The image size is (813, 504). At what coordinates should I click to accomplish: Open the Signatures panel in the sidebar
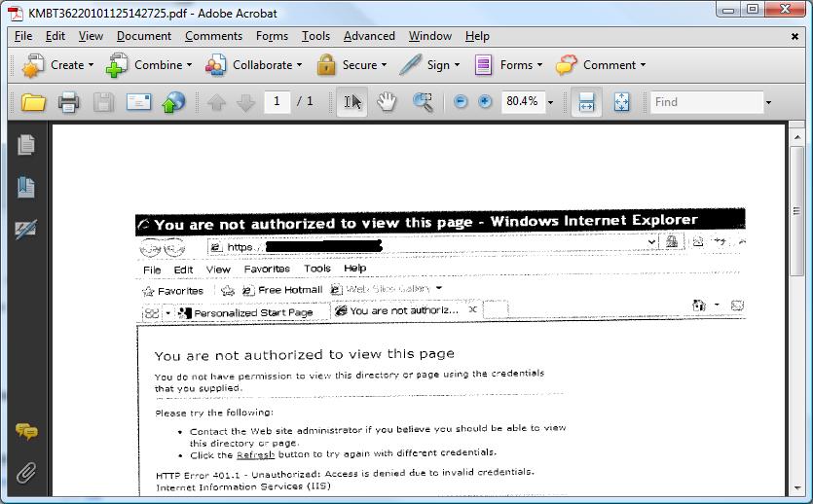(26, 229)
